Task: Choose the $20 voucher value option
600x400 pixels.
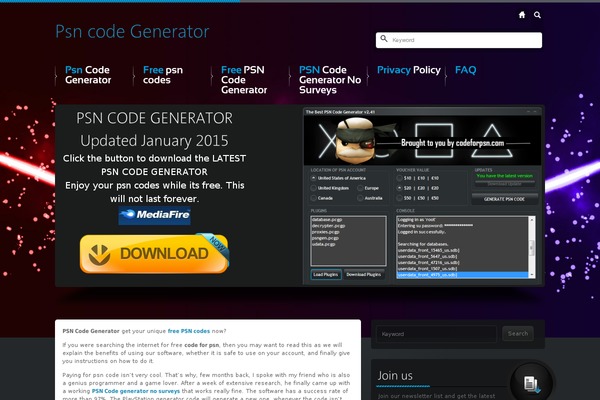Action: click(399, 188)
